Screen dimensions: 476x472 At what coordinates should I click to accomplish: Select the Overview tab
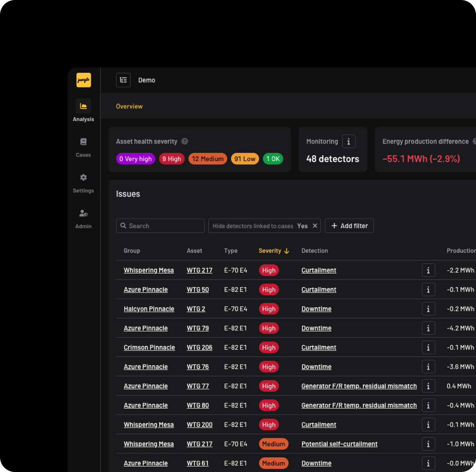pos(129,106)
